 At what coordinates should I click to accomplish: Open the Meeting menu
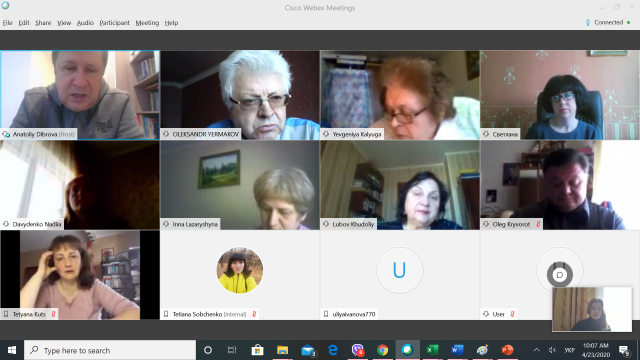click(x=147, y=23)
